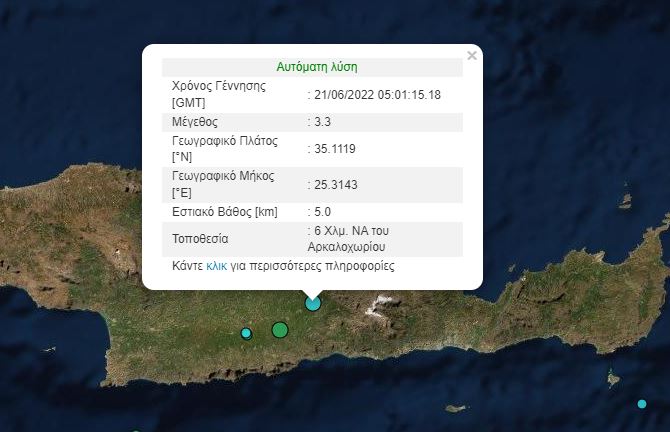
Task: Select the green marker at bottom edge of map
Action: click(x=136, y=430)
